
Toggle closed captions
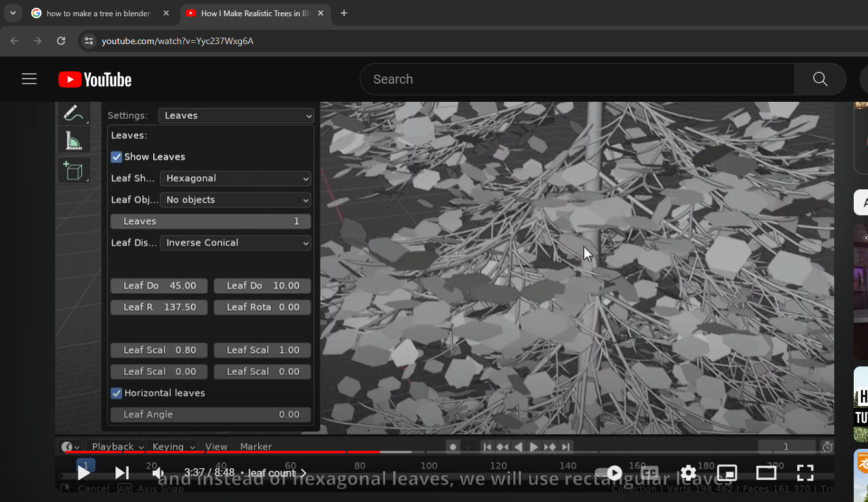coord(650,473)
